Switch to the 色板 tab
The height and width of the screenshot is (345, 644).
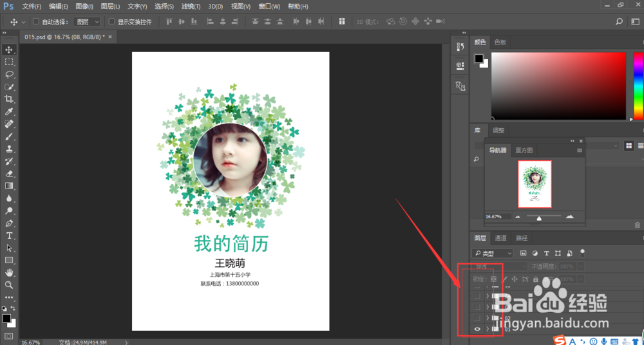pos(500,42)
